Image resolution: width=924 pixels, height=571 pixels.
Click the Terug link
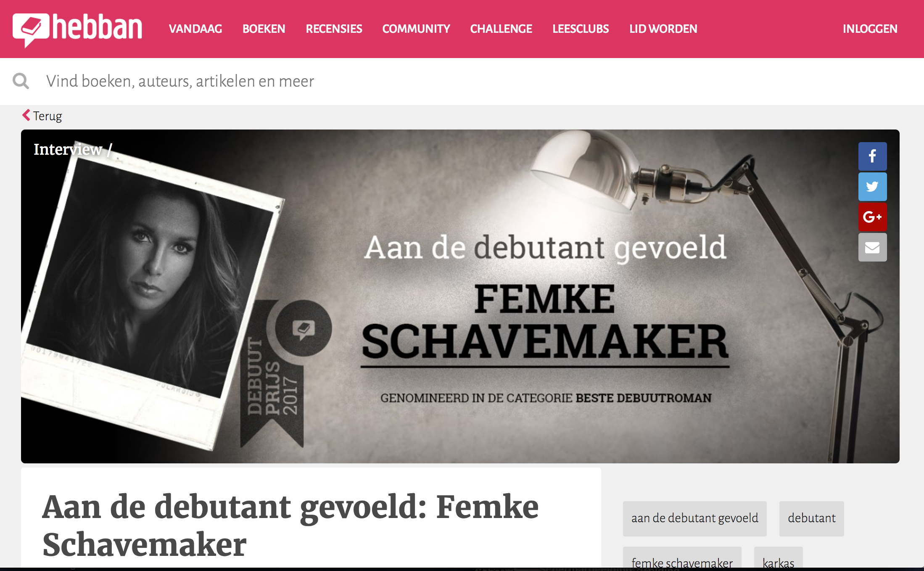point(48,116)
